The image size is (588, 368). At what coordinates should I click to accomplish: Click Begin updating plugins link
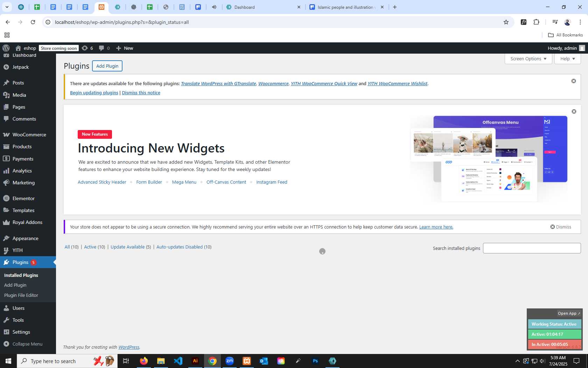(x=94, y=93)
